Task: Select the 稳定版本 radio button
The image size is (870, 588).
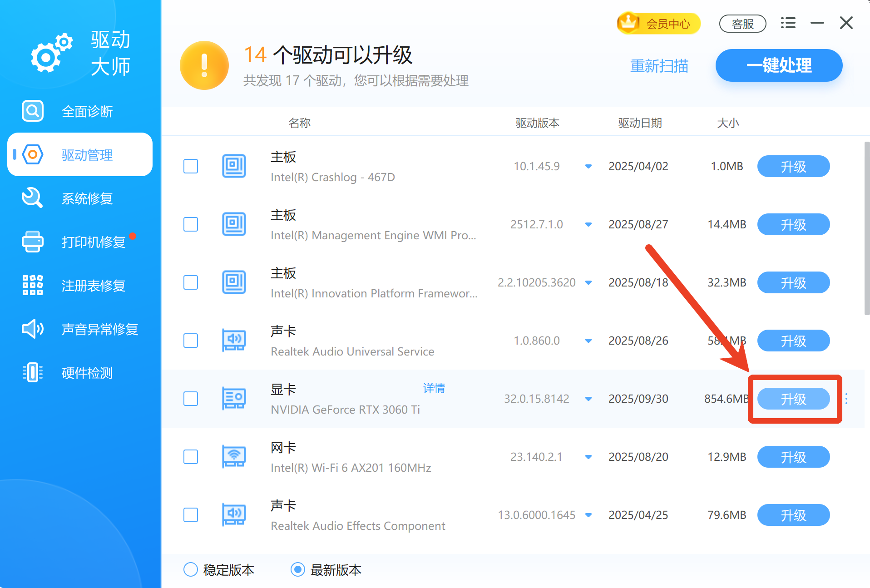Action: click(191, 570)
